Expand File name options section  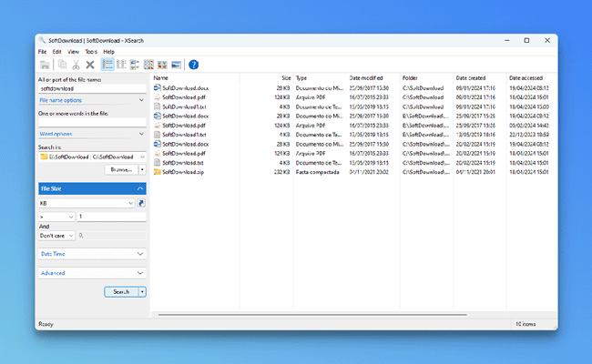(x=92, y=100)
